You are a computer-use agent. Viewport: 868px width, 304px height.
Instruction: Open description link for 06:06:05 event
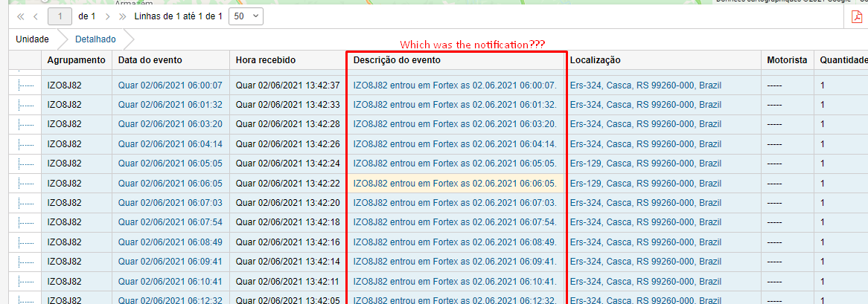coord(454,183)
